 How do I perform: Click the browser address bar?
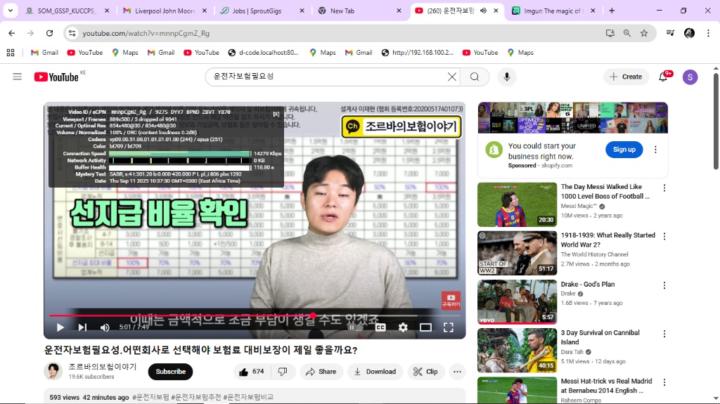pos(340,33)
